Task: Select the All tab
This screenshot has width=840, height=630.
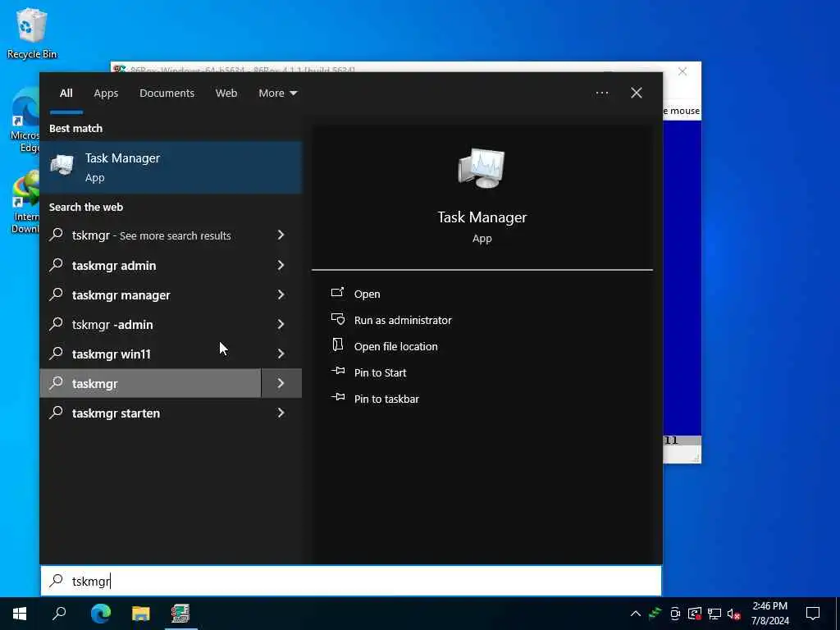Action: coord(66,93)
